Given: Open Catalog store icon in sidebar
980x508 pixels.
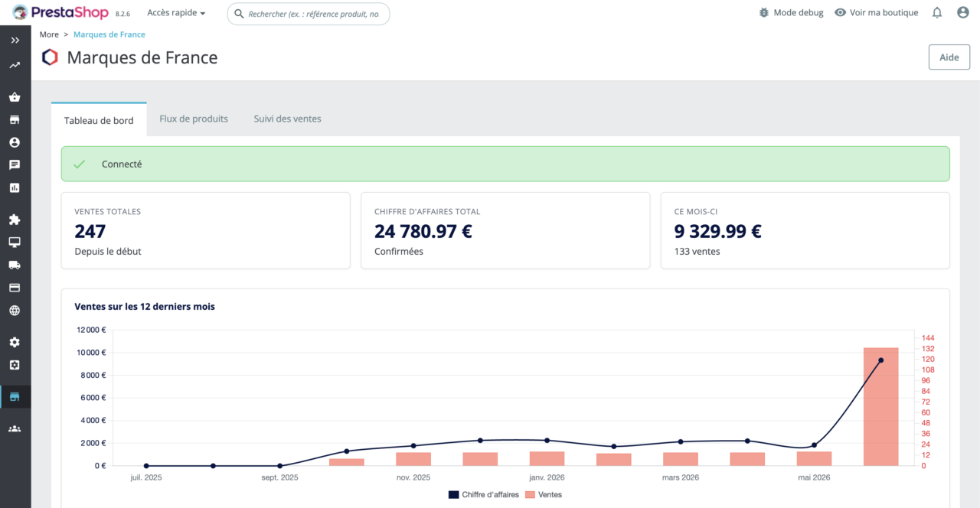Looking at the screenshot, I should [x=15, y=120].
